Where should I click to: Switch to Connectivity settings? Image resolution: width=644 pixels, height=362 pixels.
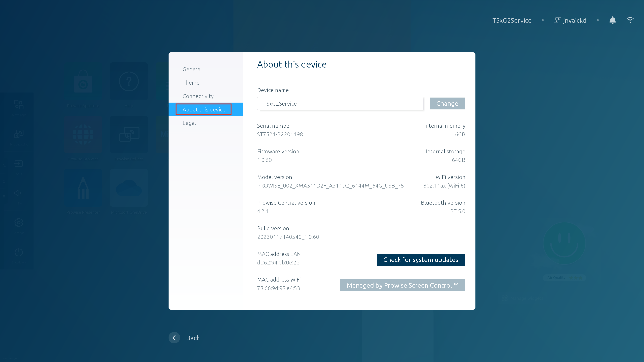[198, 96]
